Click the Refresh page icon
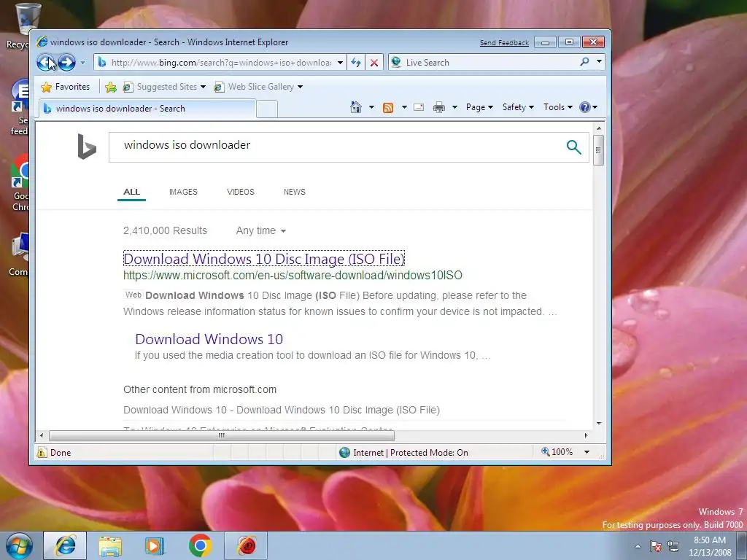 click(x=356, y=63)
